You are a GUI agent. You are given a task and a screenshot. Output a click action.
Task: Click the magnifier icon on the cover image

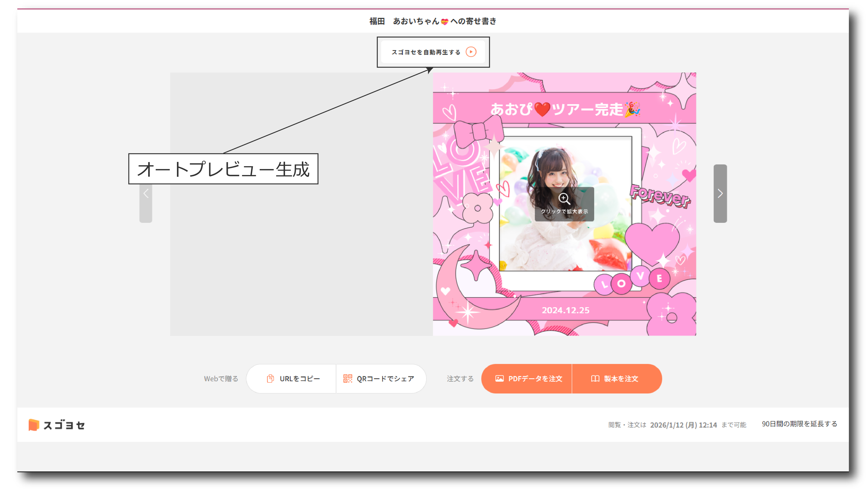(564, 199)
